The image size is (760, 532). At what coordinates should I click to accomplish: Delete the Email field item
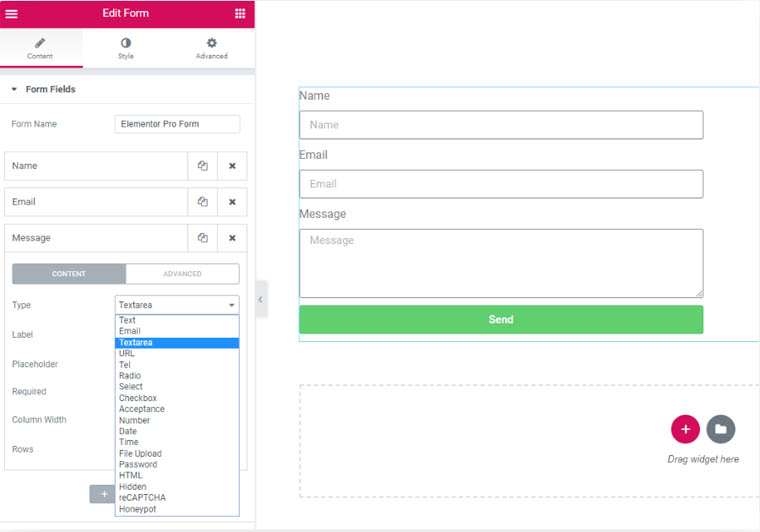coord(232,202)
